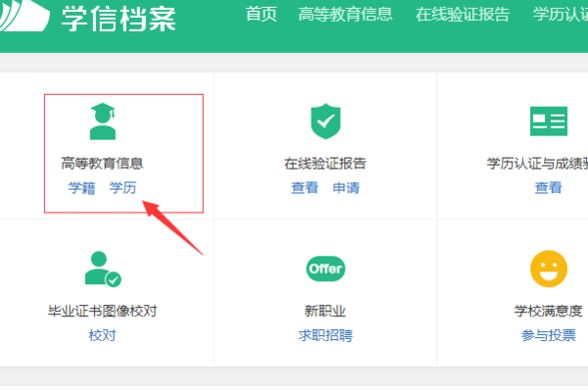Click the 在线验证报告 card heading
The width and height of the screenshot is (588, 390).
click(x=325, y=164)
